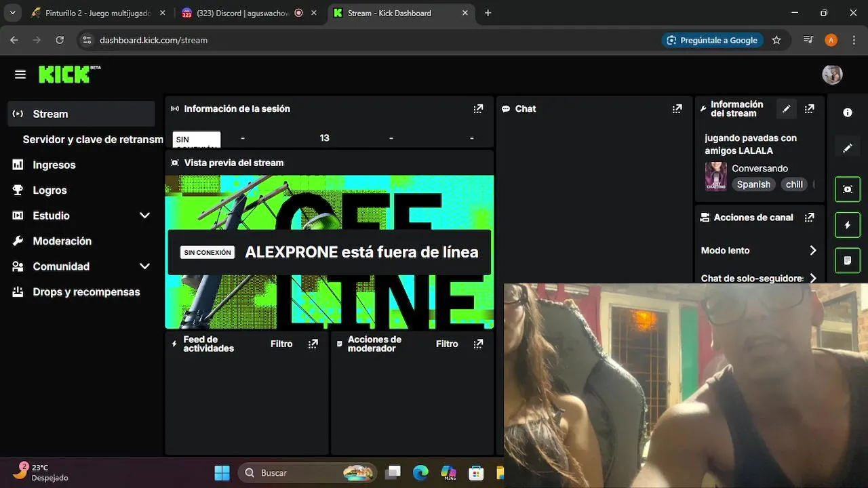Toggle the lightning bolt icon in right sidebar
868x488 pixels.
click(848, 225)
